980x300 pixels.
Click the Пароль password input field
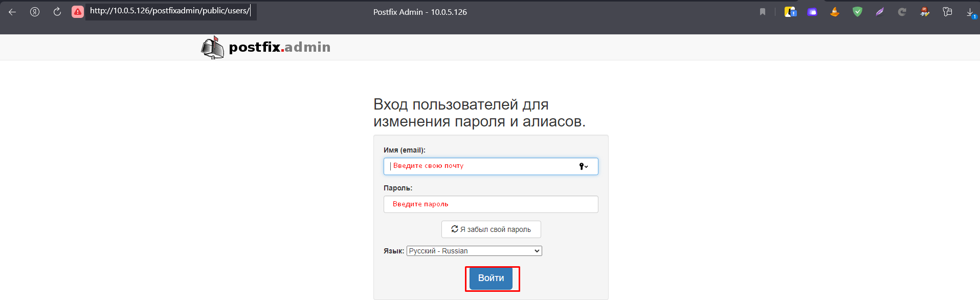tap(491, 204)
